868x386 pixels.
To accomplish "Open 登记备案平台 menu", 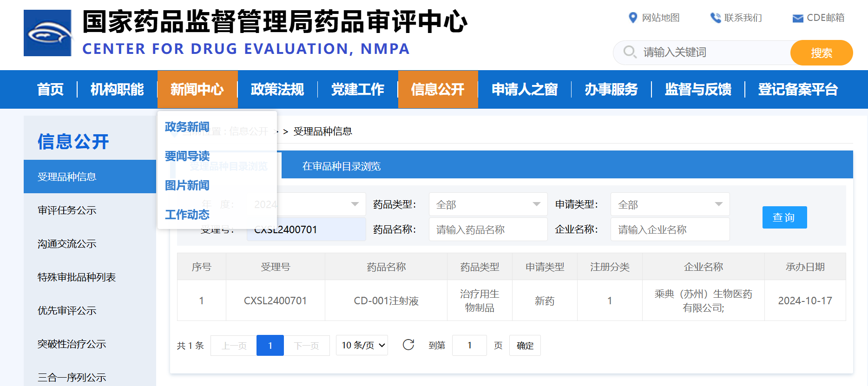I will pyautogui.click(x=798, y=89).
